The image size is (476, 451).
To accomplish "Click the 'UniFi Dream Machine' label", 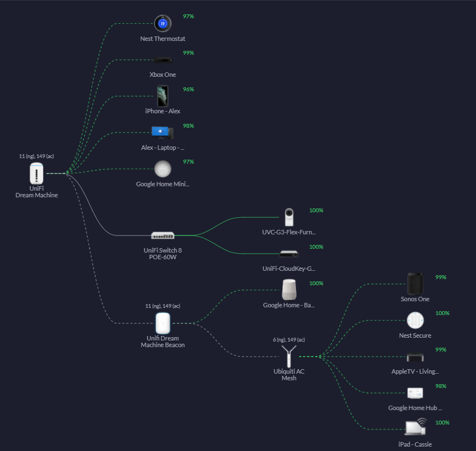I will tap(36, 192).
